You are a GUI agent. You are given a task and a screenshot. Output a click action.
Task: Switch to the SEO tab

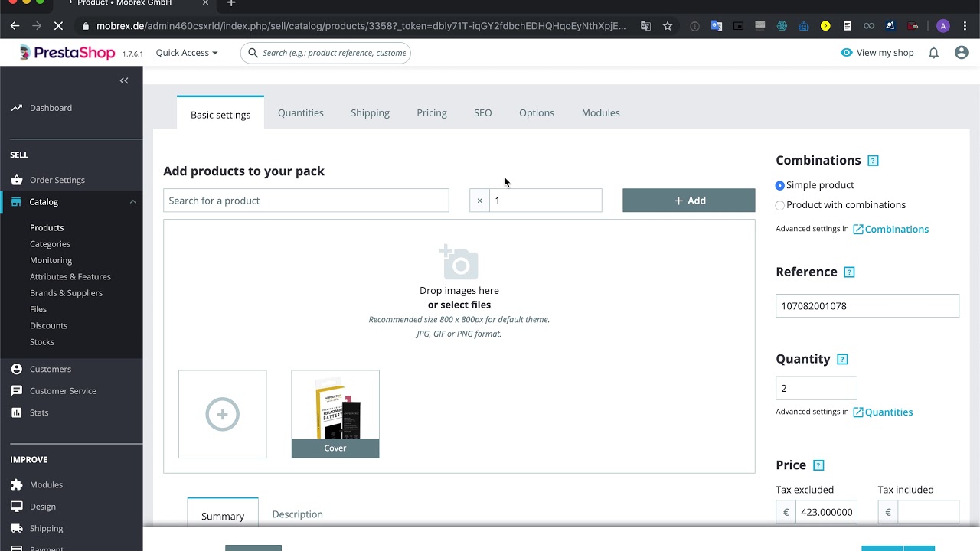click(x=483, y=112)
